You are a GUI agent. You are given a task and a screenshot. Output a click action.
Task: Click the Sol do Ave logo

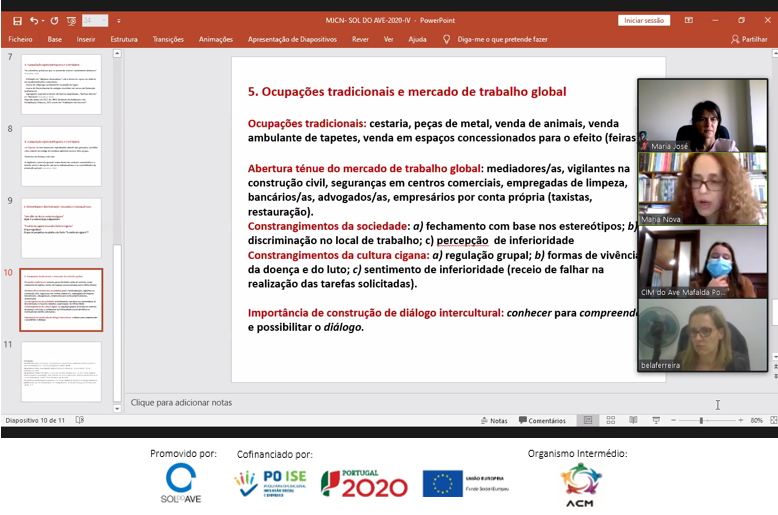point(181,483)
